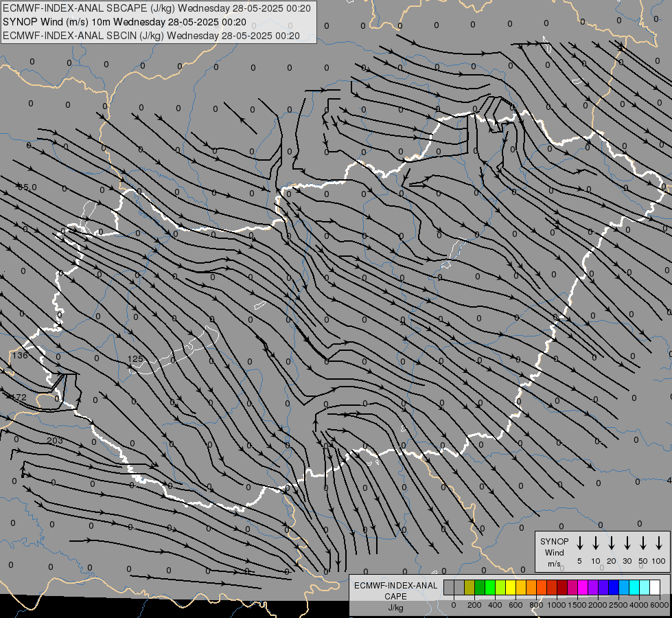Select the yellow CAPE colorbar swatch

[x=511, y=588]
